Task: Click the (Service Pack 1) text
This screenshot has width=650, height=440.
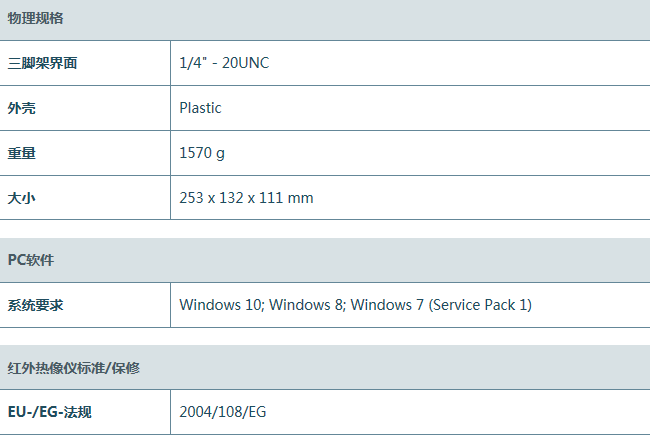Action: (480, 305)
